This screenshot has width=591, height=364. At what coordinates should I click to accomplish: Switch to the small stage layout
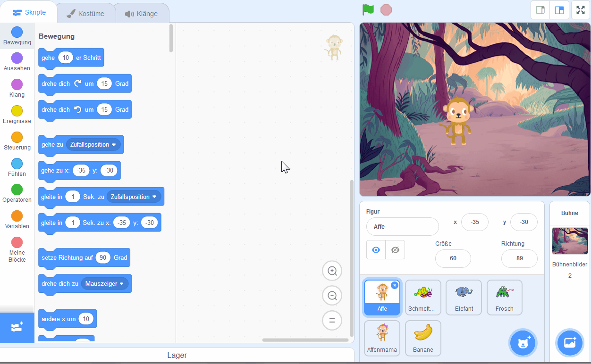540,10
